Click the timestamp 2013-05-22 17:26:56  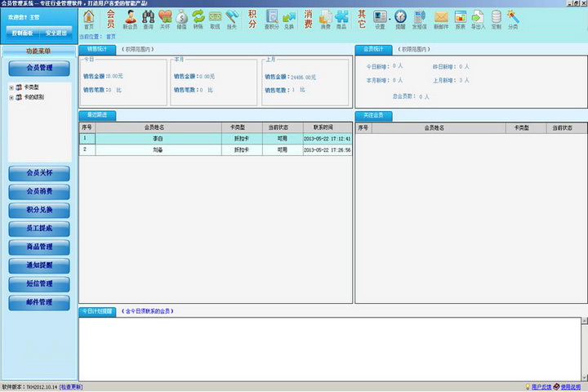click(x=327, y=150)
